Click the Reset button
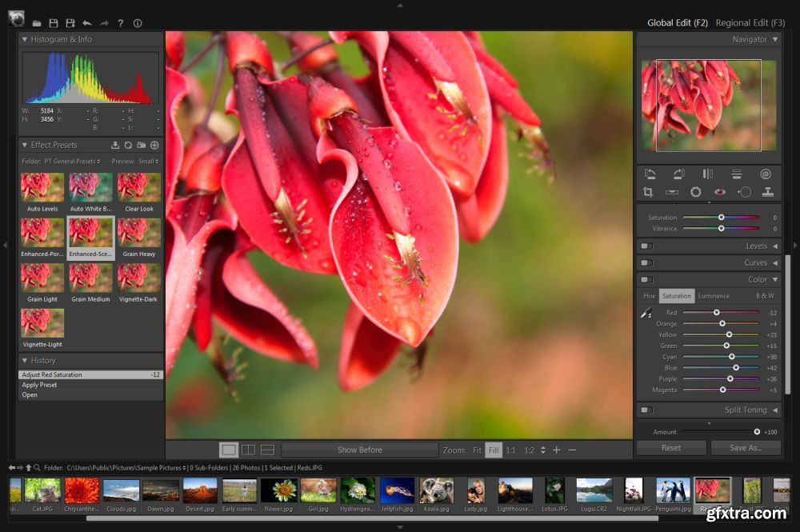The height and width of the screenshot is (532, 800). 671,448
